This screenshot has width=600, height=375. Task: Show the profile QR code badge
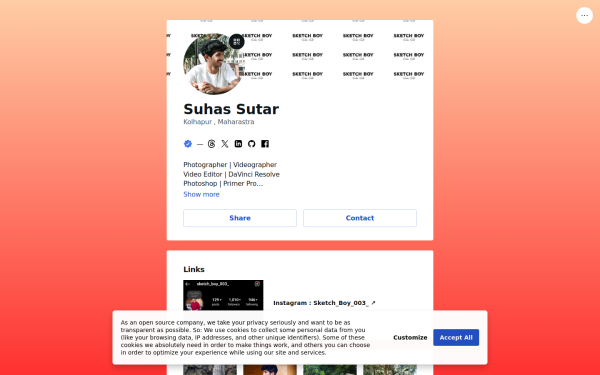[236, 41]
